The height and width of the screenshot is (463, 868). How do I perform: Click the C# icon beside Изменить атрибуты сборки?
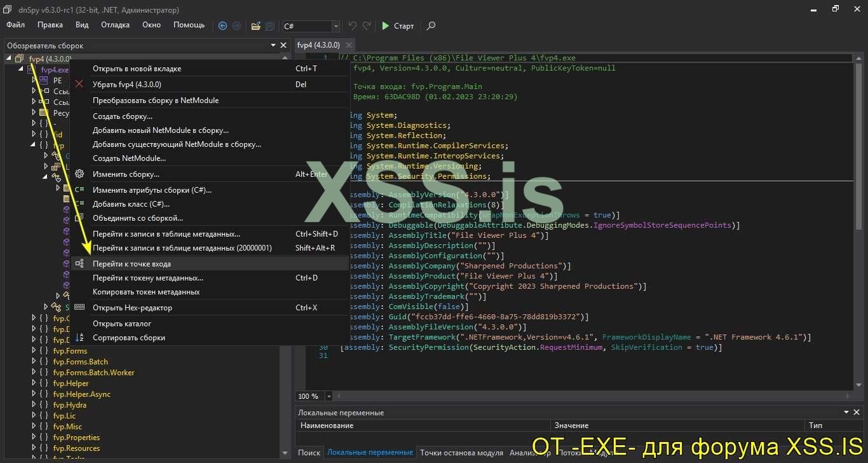[x=79, y=190]
